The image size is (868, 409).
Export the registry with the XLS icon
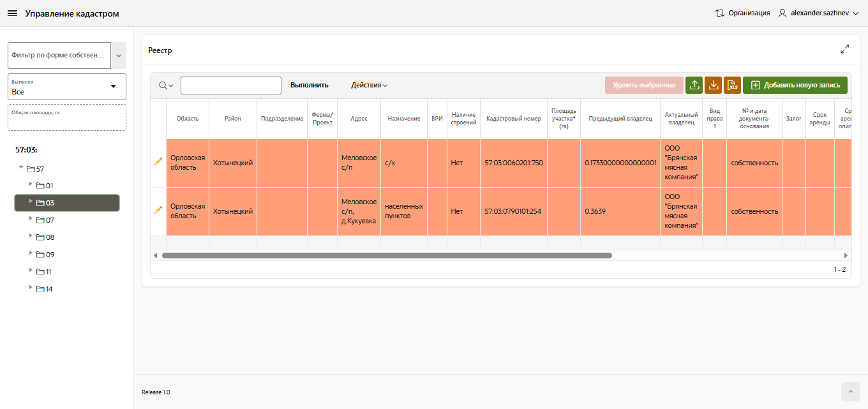pyautogui.click(x=732, y=85)
